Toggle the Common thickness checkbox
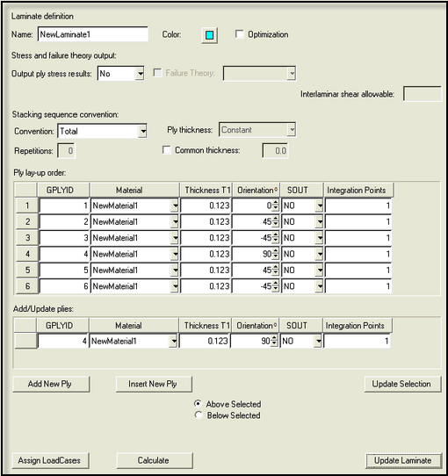448x476 pixels. pos(166,150)
